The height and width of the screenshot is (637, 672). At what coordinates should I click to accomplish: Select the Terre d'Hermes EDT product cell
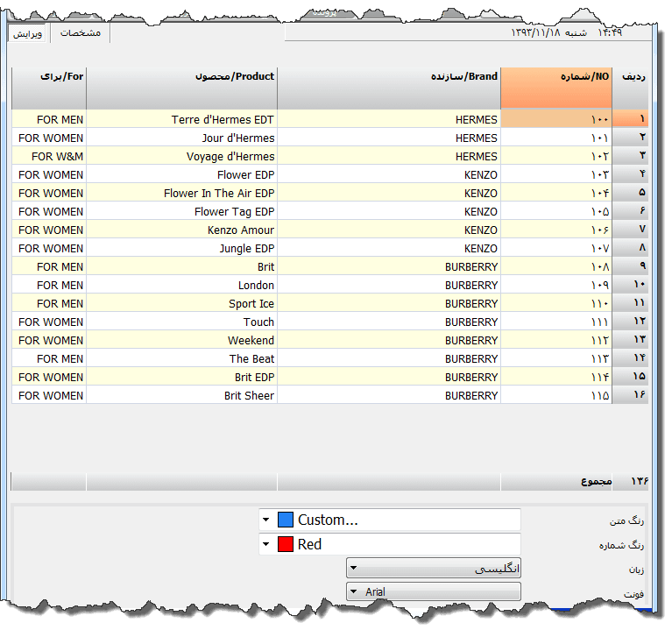pyautogui.click(x=181, y=119)
